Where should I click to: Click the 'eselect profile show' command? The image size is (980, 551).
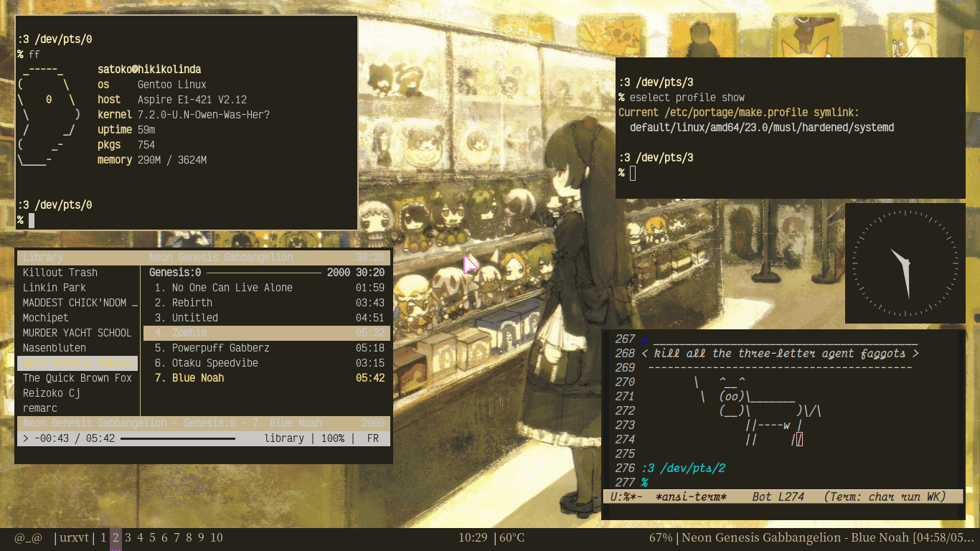pyautogui.click(x=687, y=98)
